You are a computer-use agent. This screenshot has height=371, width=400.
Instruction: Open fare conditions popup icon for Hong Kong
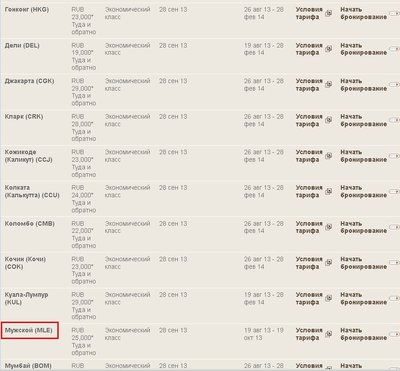[x=328, y=13]
